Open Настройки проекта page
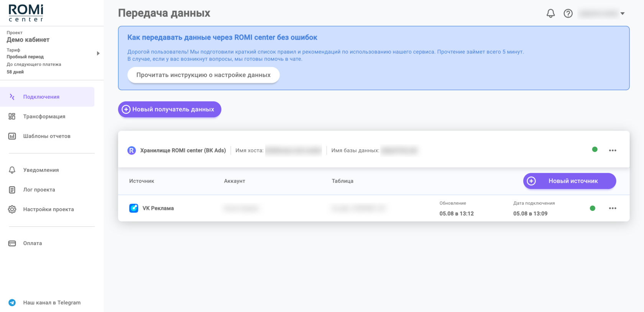This screenshot has width=644, height=312. pos(48,209)
